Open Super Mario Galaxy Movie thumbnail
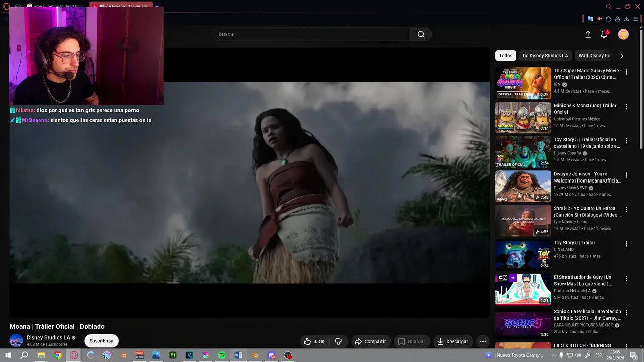 click(x=523, y=83)
